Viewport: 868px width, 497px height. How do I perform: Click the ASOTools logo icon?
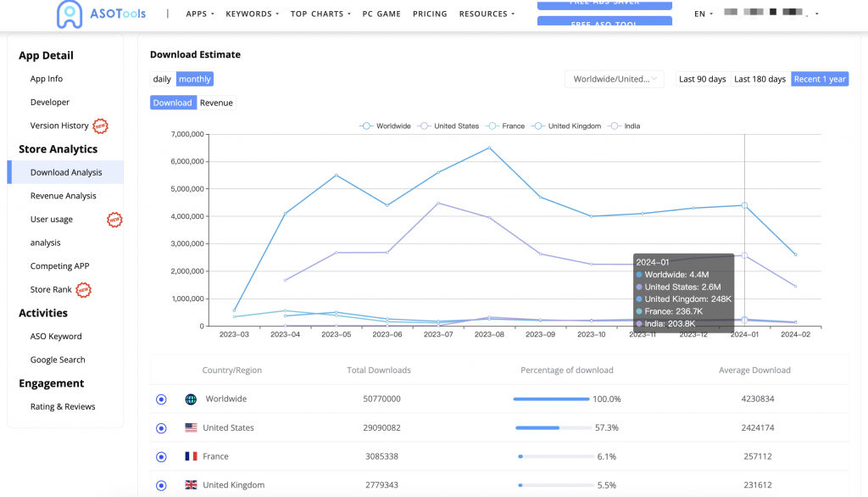(70, 14)
